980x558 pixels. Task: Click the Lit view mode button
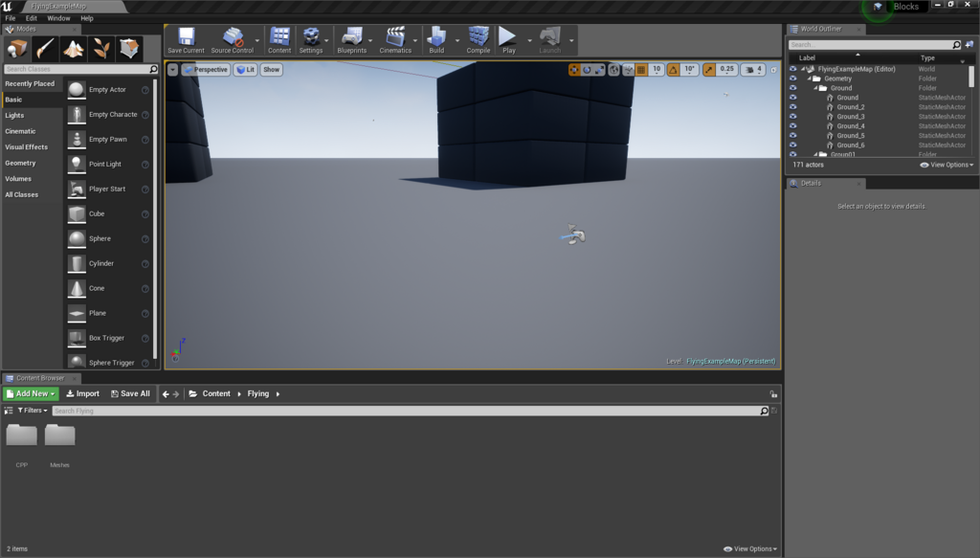pos(246,69)
